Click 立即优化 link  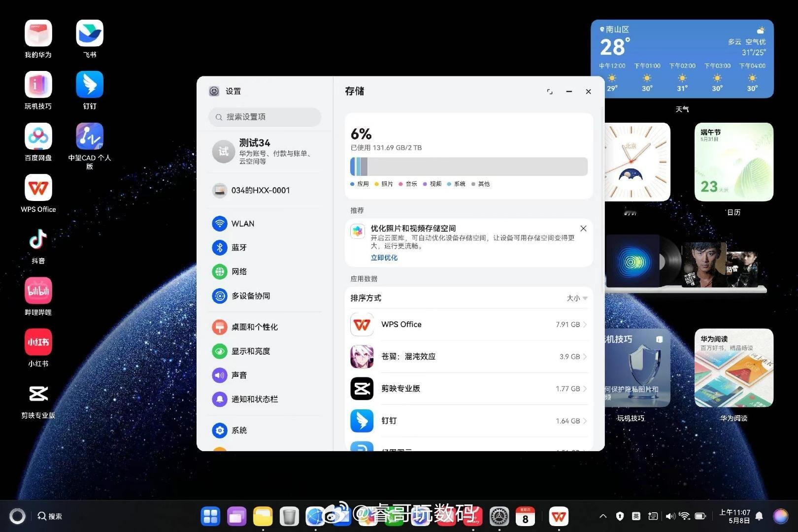click(384, 258)
